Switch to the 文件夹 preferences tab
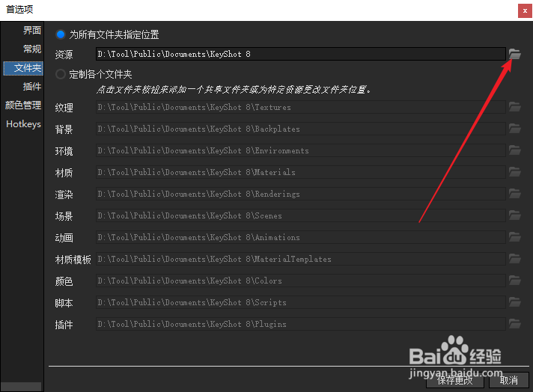This screenshot has height=392, width=533. (x=23, y=68)
